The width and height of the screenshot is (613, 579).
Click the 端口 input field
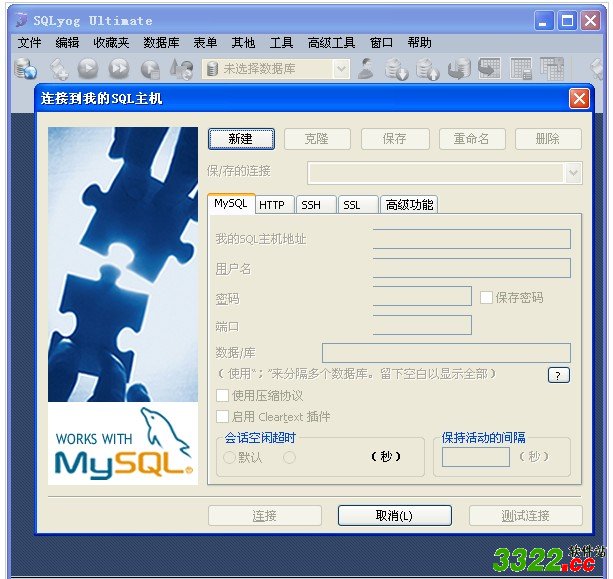click(x=422, y=325)
